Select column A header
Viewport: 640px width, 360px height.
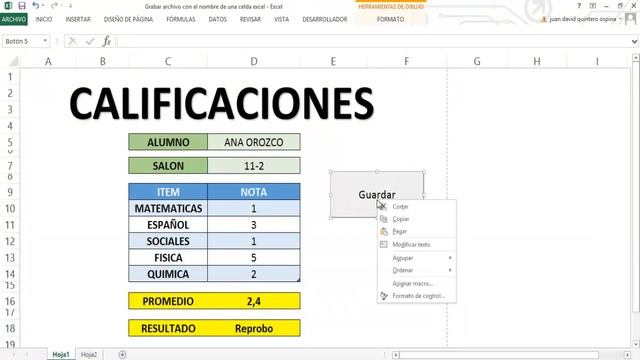coord(48,62)
